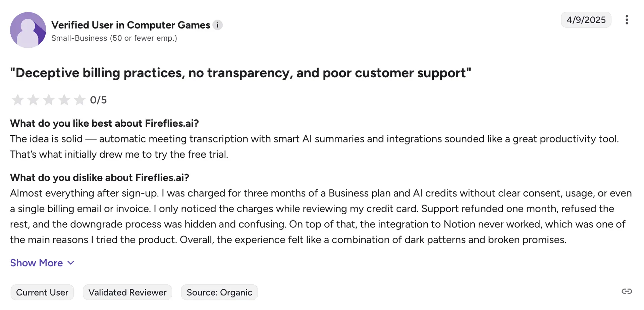Select the Validated Reviewer tag
Image resolution: width=644 pixels, height=310 pixels.
pyautogui.click(x=127, y=293)
